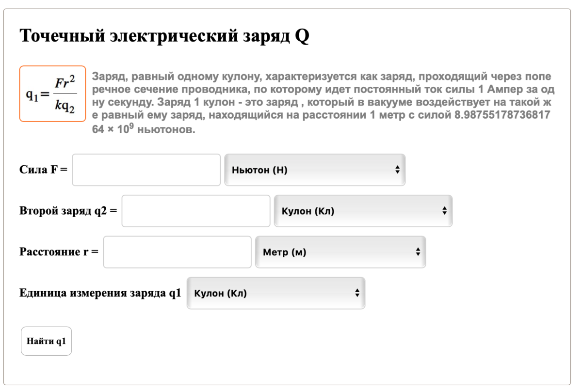Click the Второй заряд q2 = label
This screenshot has width=582, height=392.
[x=68, y=211]
